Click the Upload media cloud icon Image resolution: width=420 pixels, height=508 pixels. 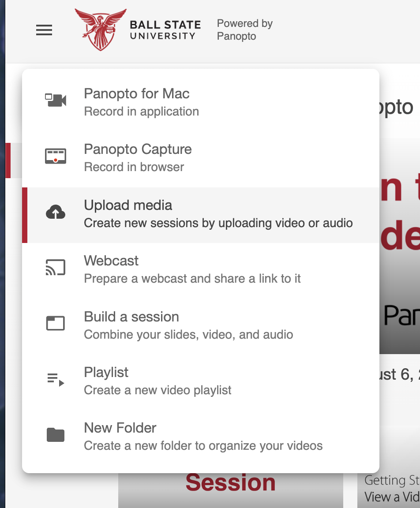click(x=55, y=212)
